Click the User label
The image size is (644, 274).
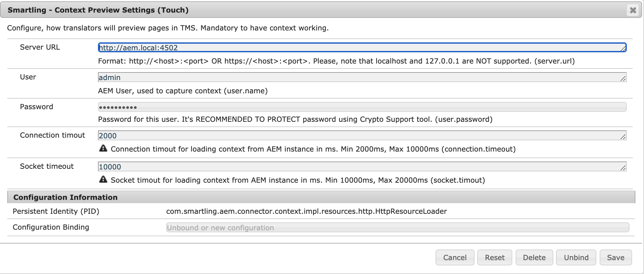click(x=28, y=77)
